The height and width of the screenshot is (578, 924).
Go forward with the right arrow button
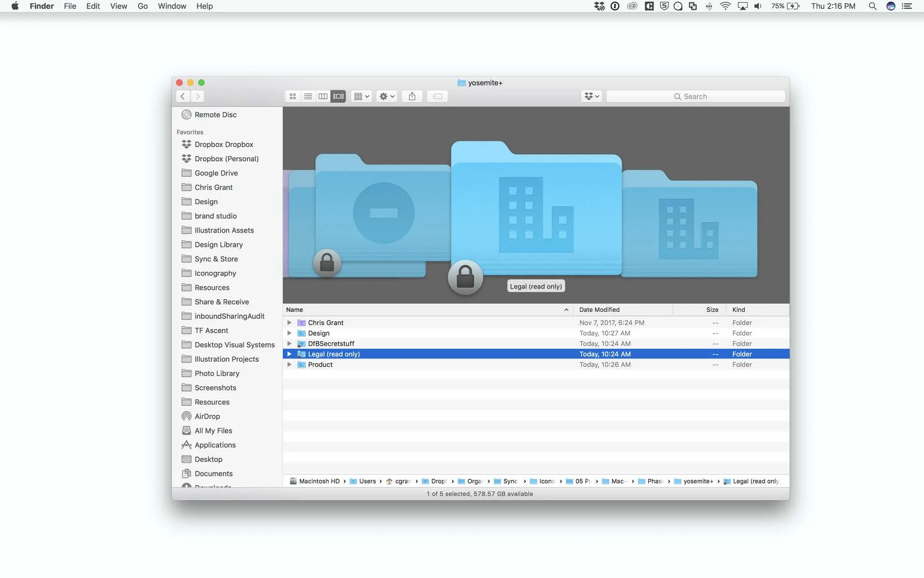click(x=197, y=96)
